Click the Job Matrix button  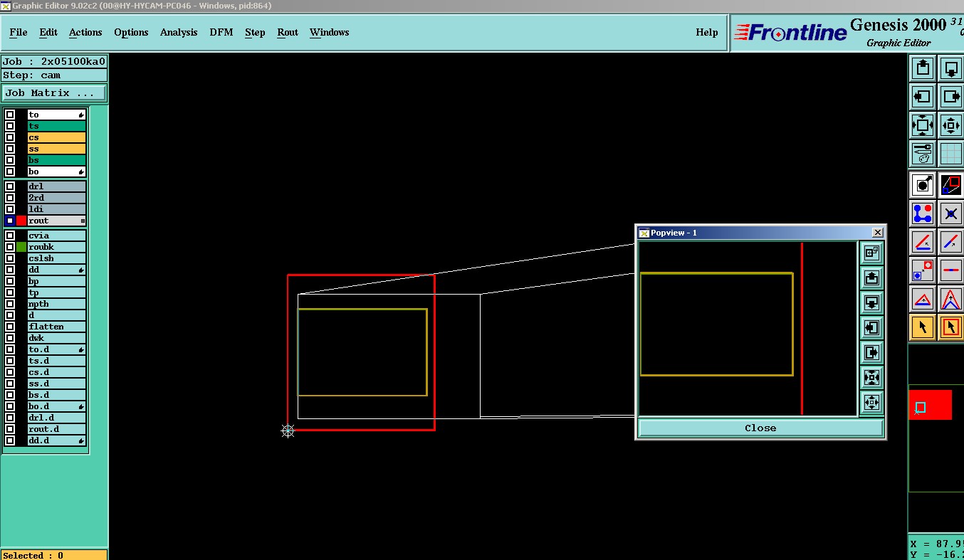pos(54,93)
